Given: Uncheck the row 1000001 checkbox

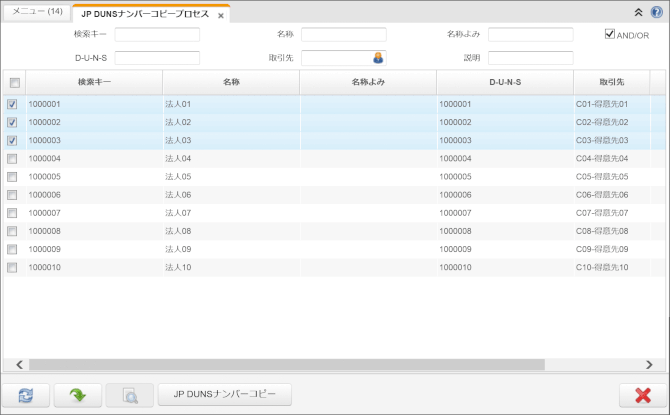Looking at the screenshot, I should pyautogui.click(x=12, y=104).
